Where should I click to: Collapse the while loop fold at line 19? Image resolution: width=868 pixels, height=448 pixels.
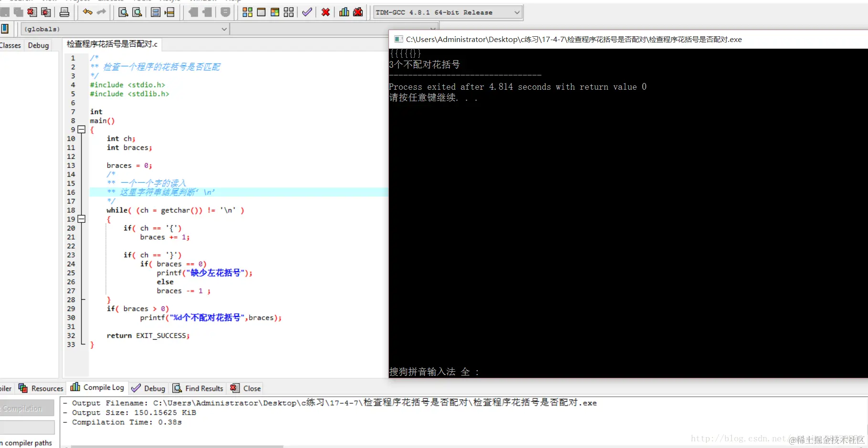pyautogui.click(x=82, y=219)
